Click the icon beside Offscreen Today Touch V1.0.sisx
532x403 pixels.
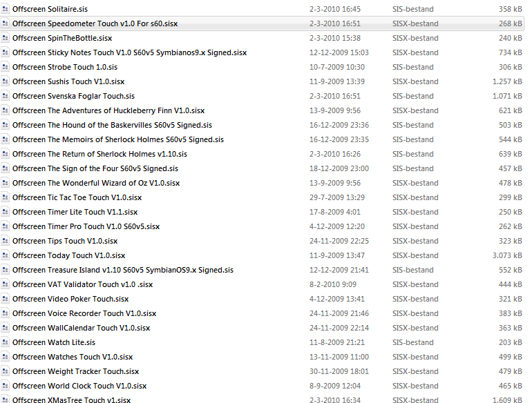pos(5,255)
